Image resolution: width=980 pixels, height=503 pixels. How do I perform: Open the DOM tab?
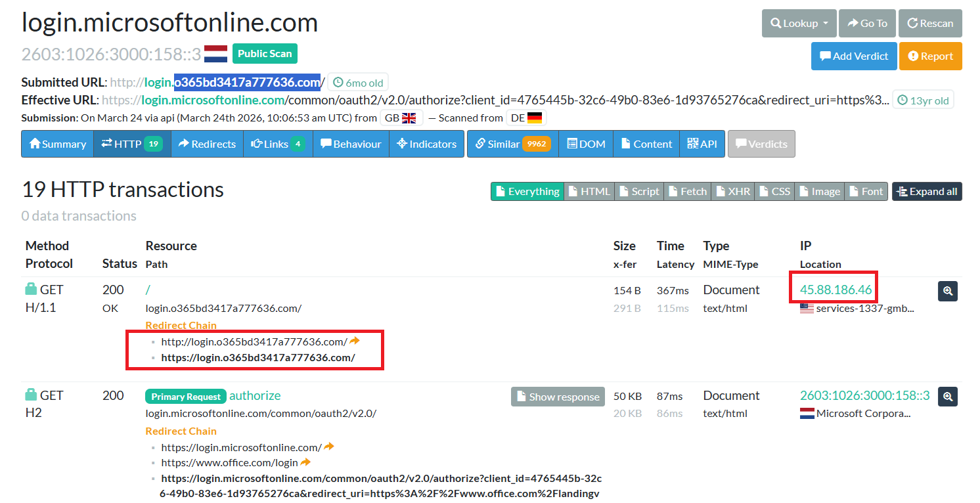(586, 144)
